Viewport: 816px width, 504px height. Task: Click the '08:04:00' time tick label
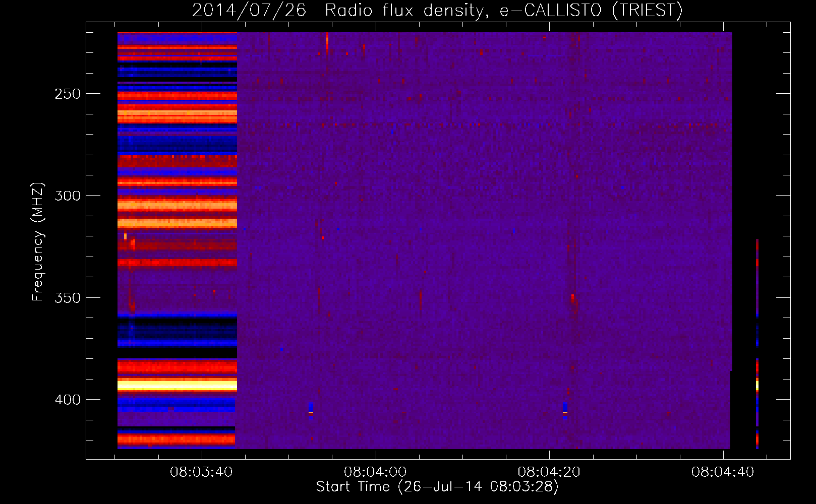(375, 472)
